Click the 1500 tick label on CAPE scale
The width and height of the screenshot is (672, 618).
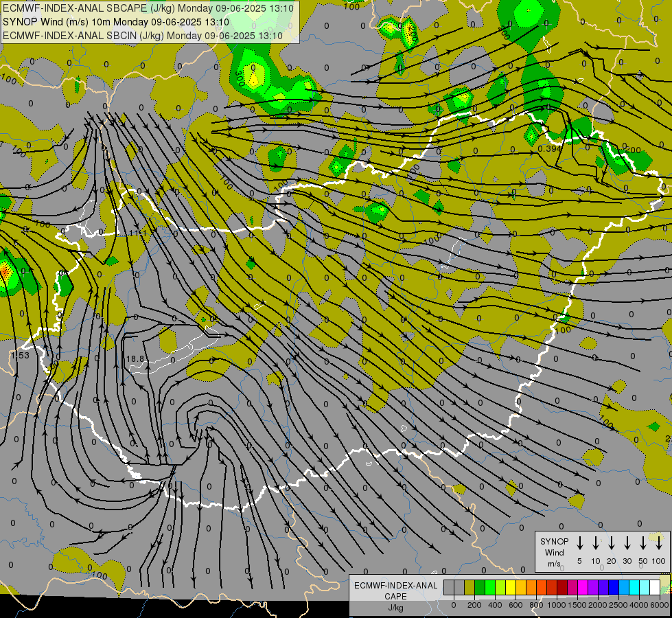[577, 605]
